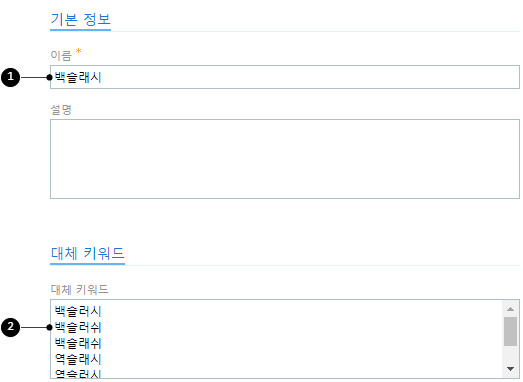This screenshot has width=523, height=382.
Task: Focus the empty 설명 text area
Action: click(x=285, y=159)
